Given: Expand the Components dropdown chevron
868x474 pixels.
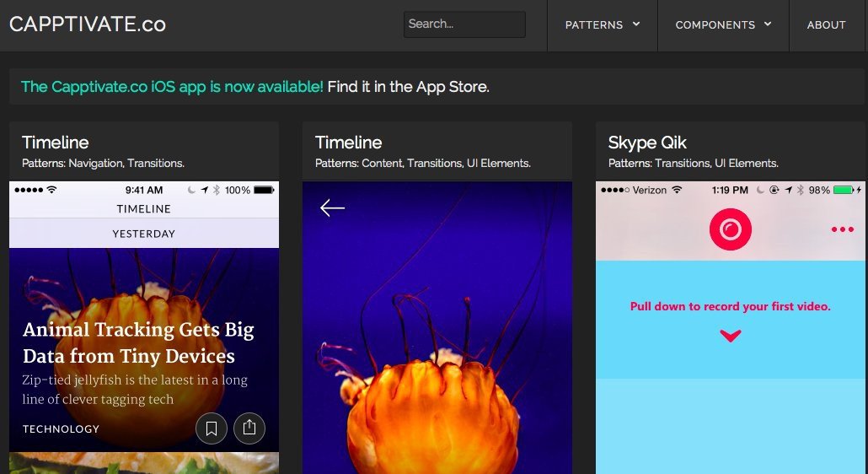Looking at the screenshot, I should (x=767, y=24).
